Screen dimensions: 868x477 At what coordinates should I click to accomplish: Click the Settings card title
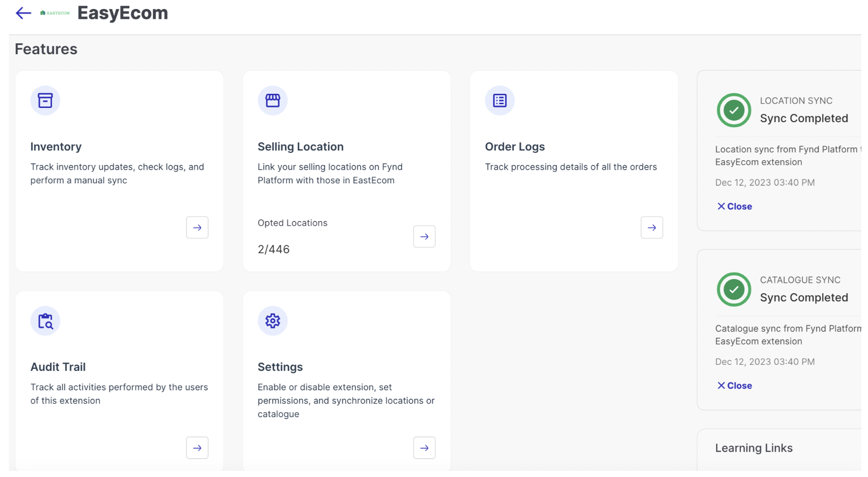click(x=280, y=367)
